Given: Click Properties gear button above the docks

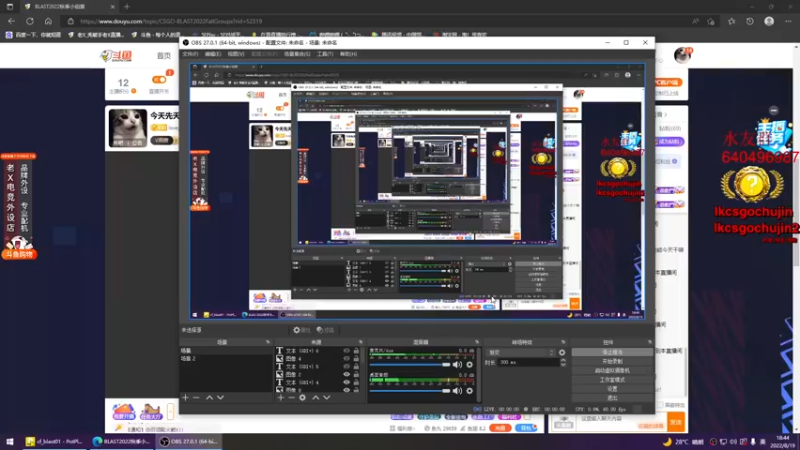Looking at the screenshot, I should (302, 330).
